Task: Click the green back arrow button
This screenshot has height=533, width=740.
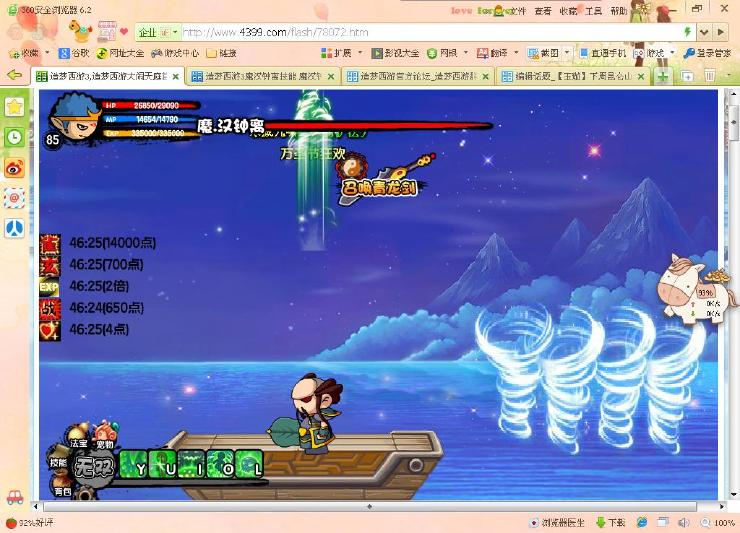Action: click(x=15, y=75)
